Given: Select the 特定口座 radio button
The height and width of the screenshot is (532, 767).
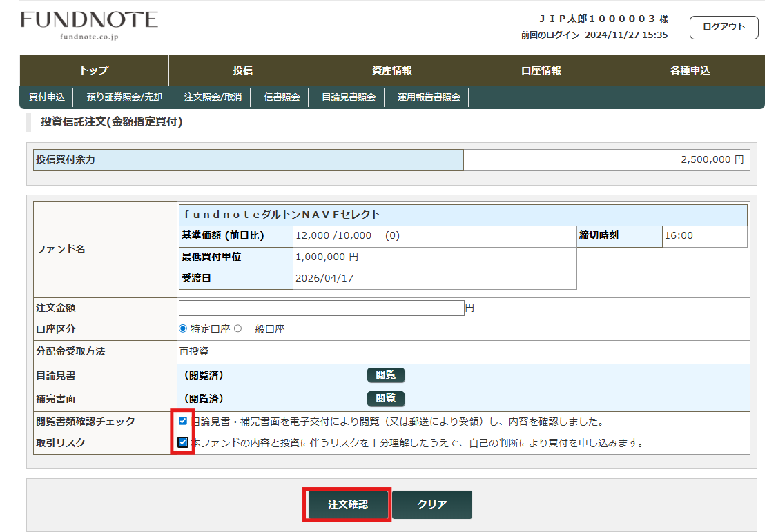Looking at the screenshot, I should click(183, 329).
